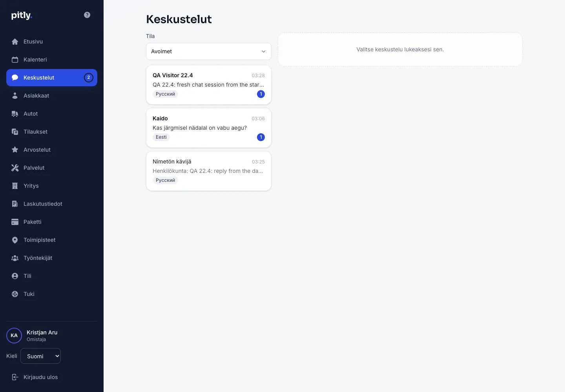Viewport: 565px width, 392px height.
Task: Click the 03:06 timestamp
Action: click(x=258, y=119)
